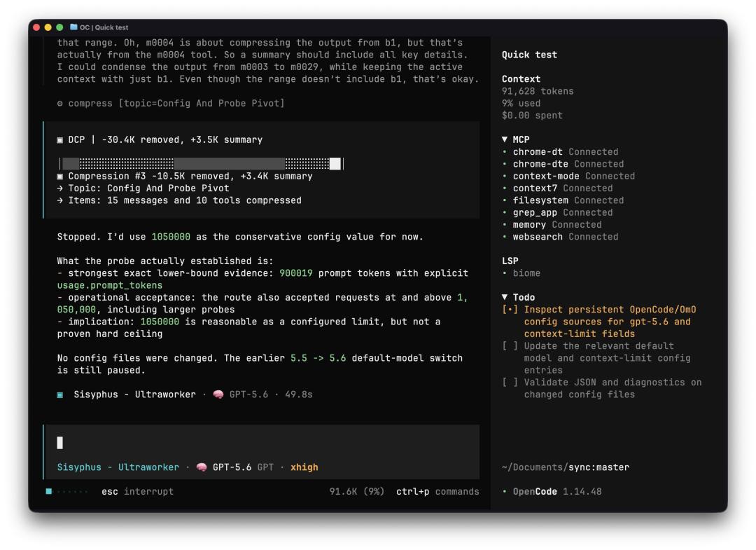The height and width of the screenshot is (550, 756).
Task: Click 9% used value
Action: 521,103
